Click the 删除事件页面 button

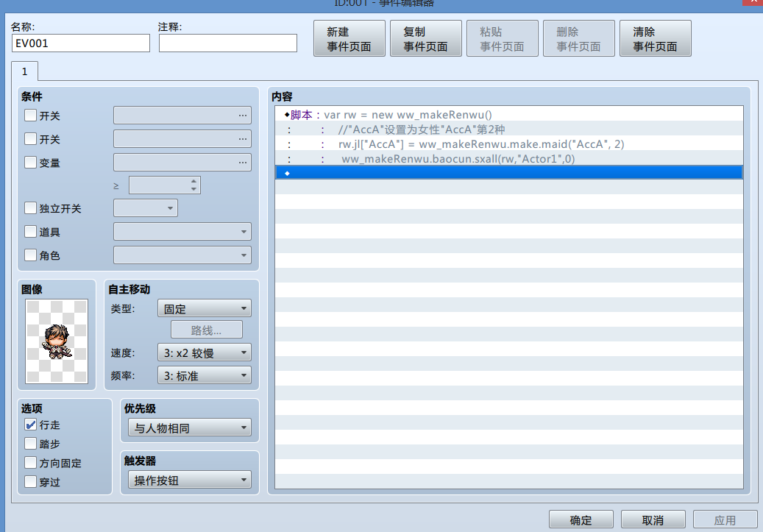click(x=578, y=38)
